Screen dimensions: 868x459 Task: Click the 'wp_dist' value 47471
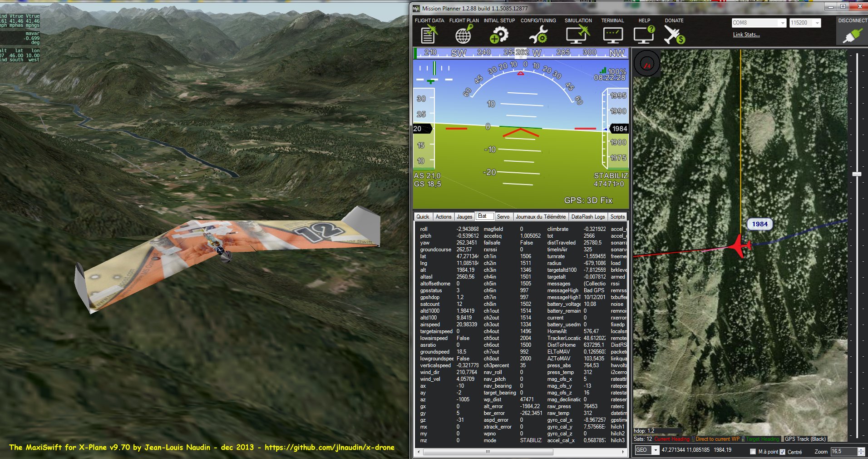click(527, 399)
